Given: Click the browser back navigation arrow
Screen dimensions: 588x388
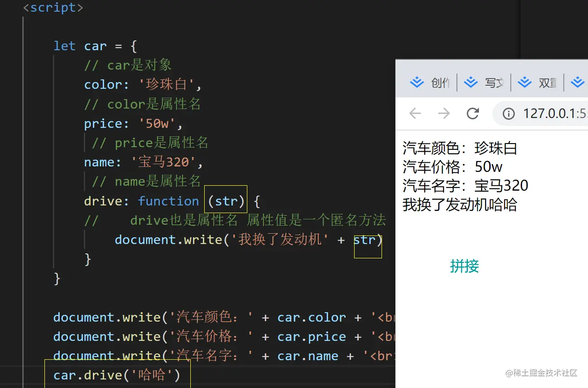Looking at the screenshot, I should pyautogui.click(x=414, y=113).
